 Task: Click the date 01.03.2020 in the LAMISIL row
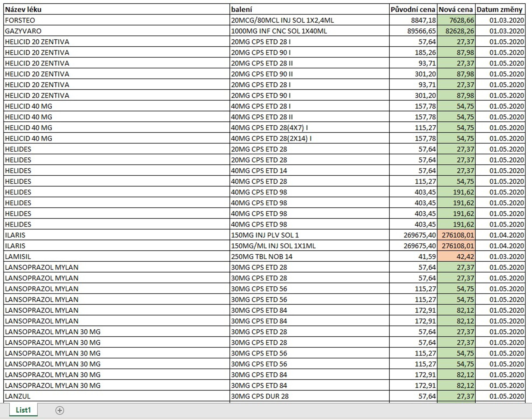click(500, 256)
